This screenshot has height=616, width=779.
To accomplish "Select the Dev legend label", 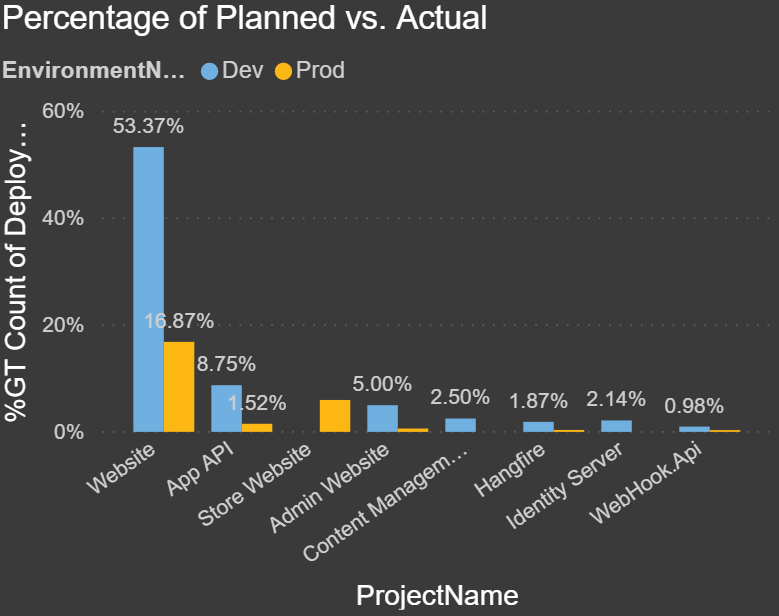I will click(x=243, y=70).
